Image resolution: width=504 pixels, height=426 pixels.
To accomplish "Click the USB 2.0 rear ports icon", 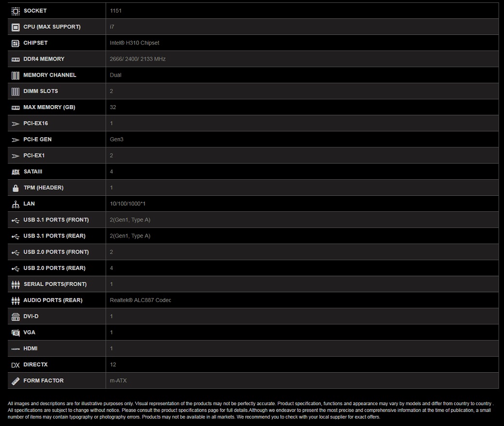I will pos(16,268).
